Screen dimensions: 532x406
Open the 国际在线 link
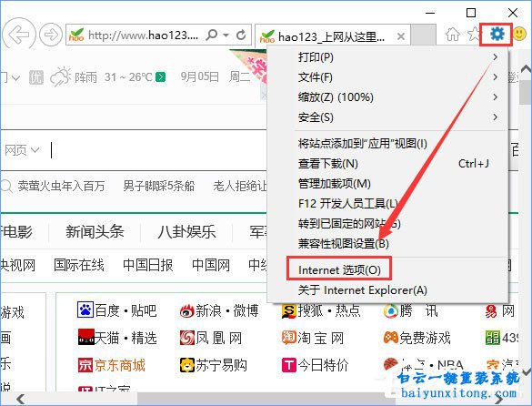point(79,265)
